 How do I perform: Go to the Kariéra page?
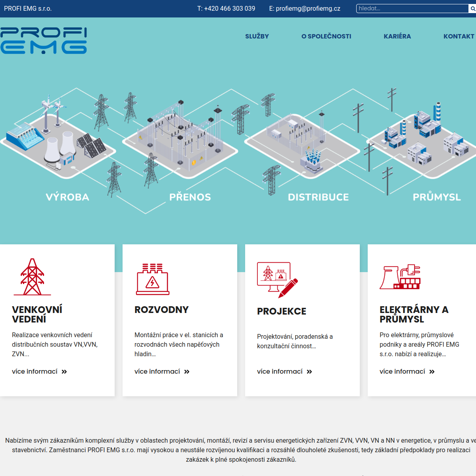click(397, 36)
